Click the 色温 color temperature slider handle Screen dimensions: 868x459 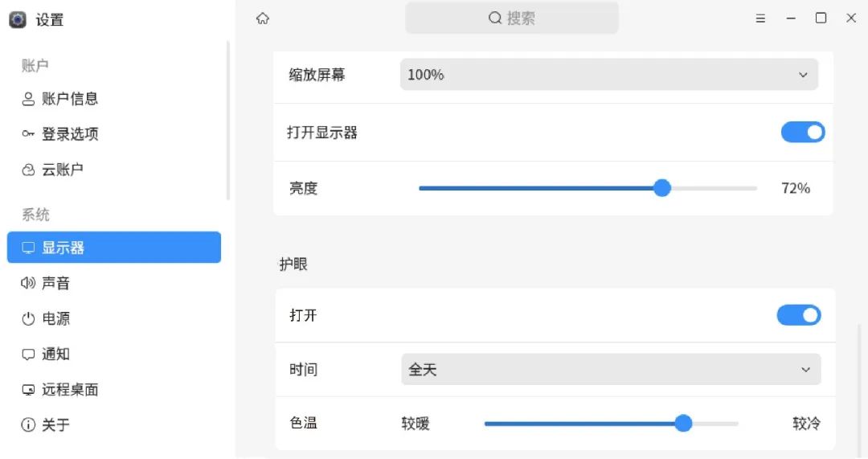point(683,424)
